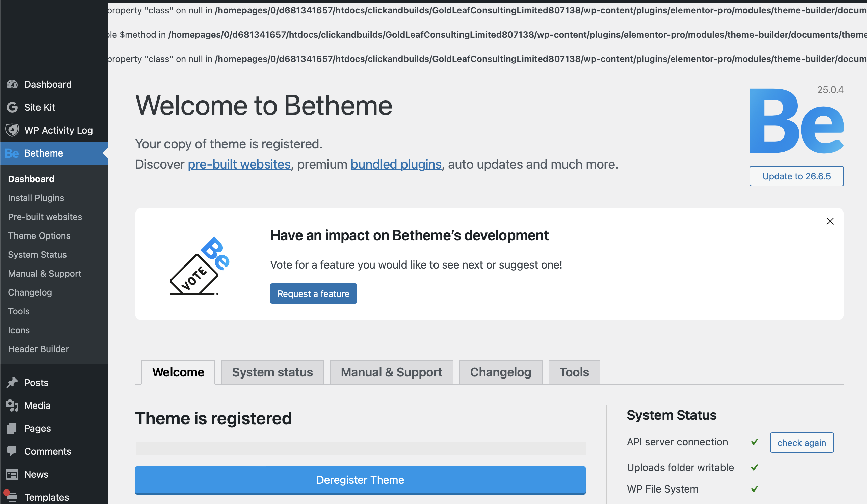Click the WP File System checkmark

pyautogui.click(x=755, y=489)
